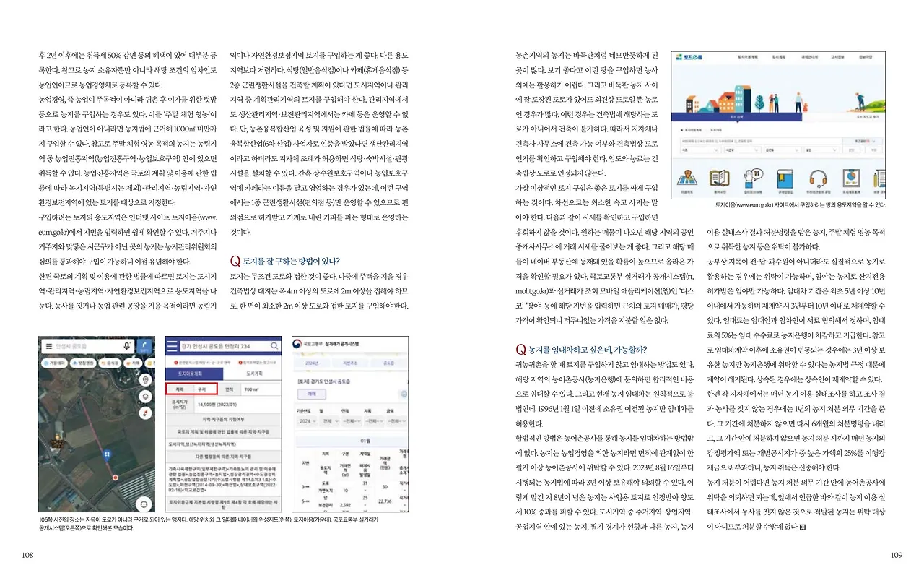Screen dimensions: 924x578
Task: Select the 지번주소 tab in 실거래가 공개시스템
Action: [351, 363]
